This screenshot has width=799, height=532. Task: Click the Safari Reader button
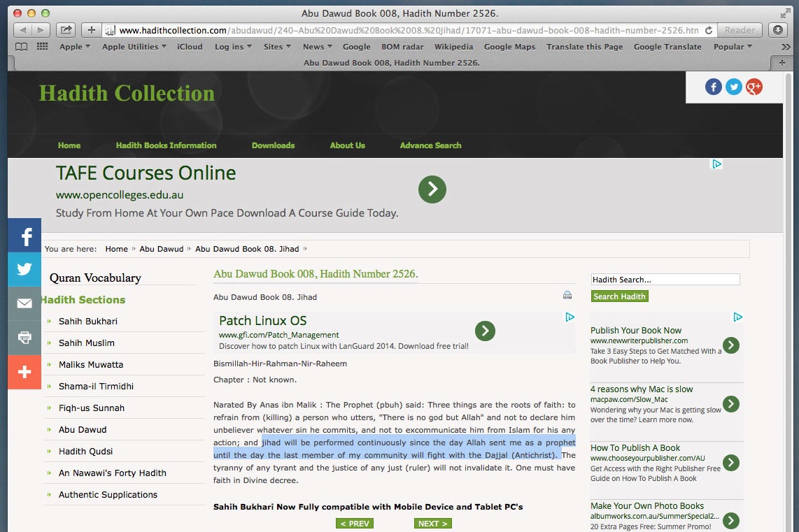(740, 30)
